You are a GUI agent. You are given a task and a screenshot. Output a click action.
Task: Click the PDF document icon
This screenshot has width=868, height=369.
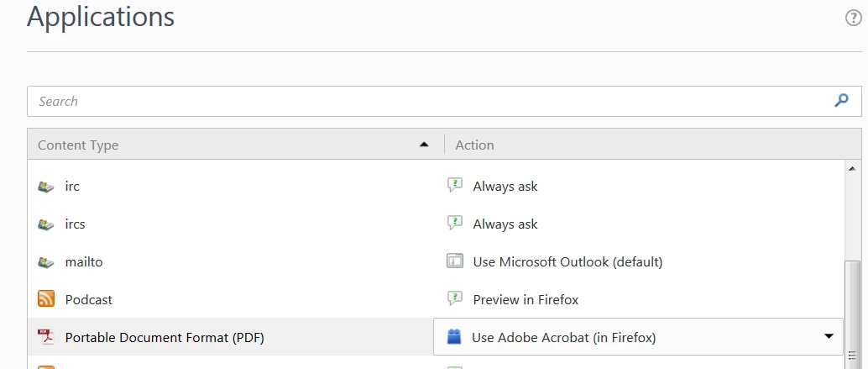tap(46, 337)
